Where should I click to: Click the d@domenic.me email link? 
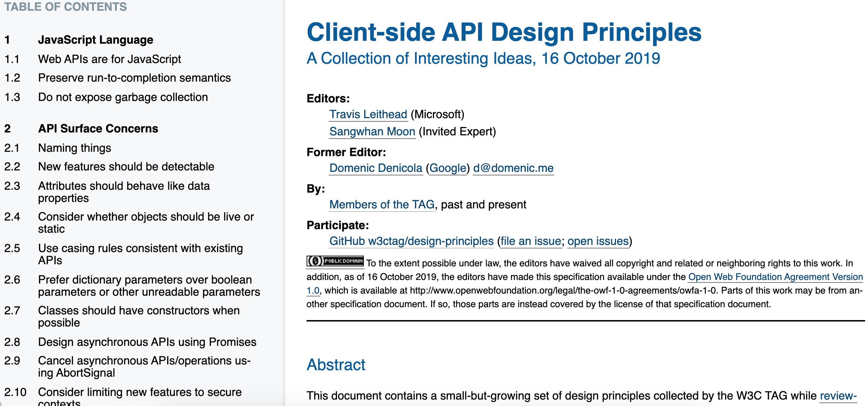click(x=513, y=168)
